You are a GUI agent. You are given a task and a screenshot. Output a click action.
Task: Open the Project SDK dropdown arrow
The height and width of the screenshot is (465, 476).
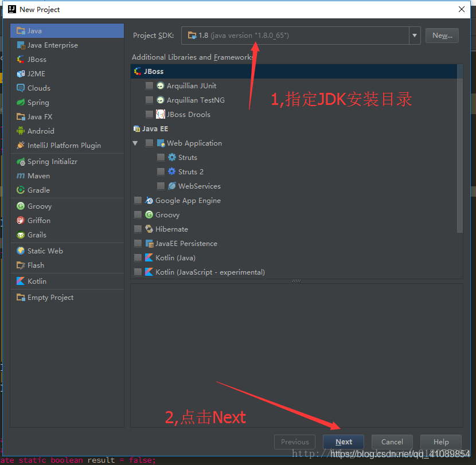tap(415, 36)
